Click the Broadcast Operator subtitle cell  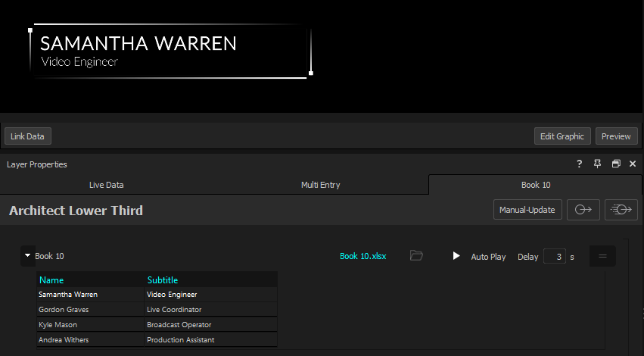[x=211, y=325]
